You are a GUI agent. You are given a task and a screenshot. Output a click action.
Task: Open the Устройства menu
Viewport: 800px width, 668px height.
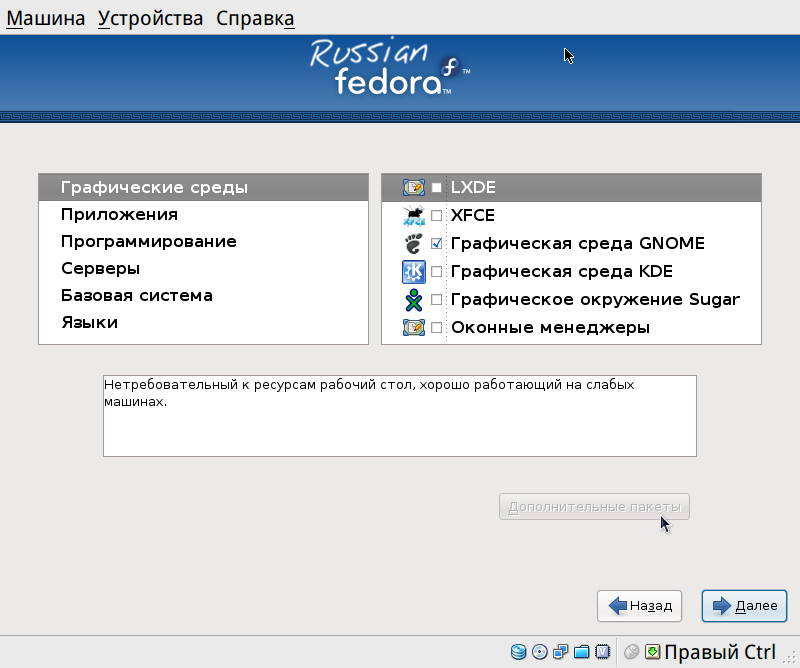click(151, 18)
